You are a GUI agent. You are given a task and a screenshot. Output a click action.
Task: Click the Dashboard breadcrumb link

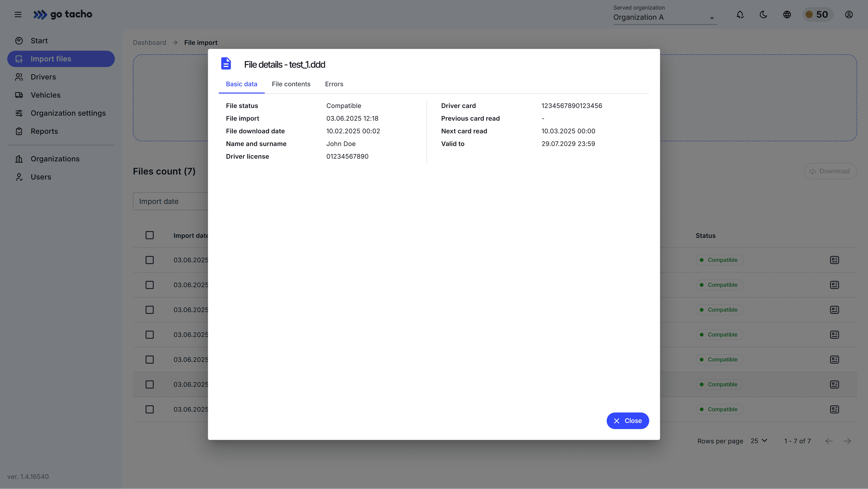coord(149,43)
